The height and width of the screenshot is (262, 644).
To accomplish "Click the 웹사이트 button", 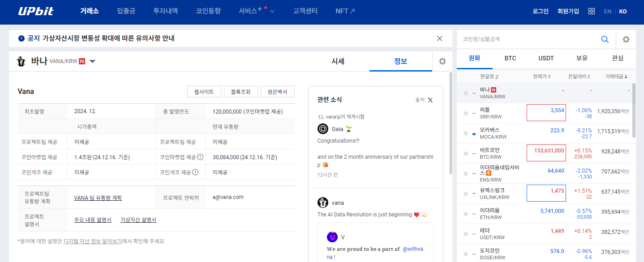I will tap(204, 91).
